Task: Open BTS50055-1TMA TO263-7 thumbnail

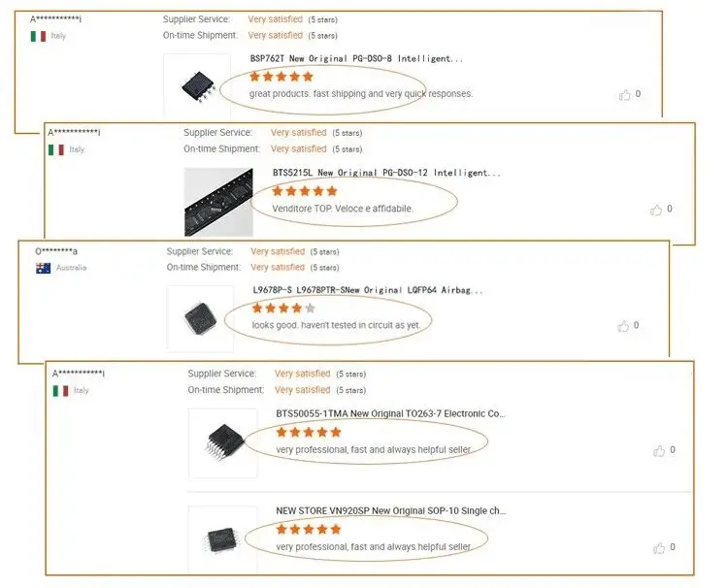Action: [223, 443]
